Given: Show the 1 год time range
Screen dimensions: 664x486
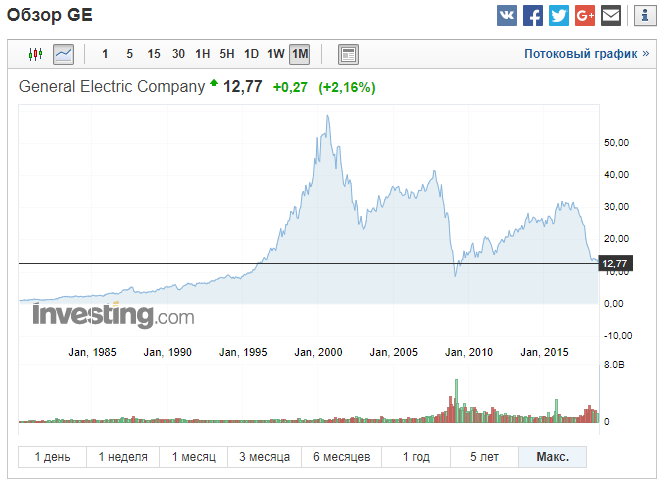Looking at the screenshot, I should click(x=418, y=457).
